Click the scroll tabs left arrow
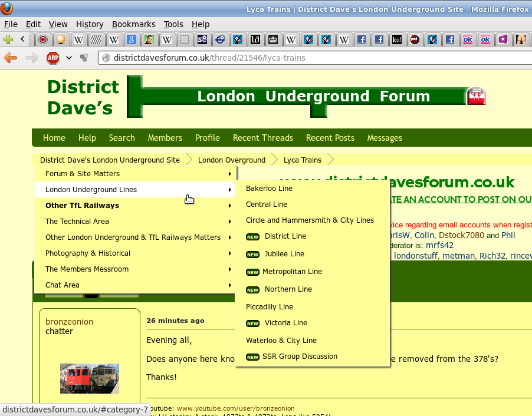 click(x=22, y=40)
